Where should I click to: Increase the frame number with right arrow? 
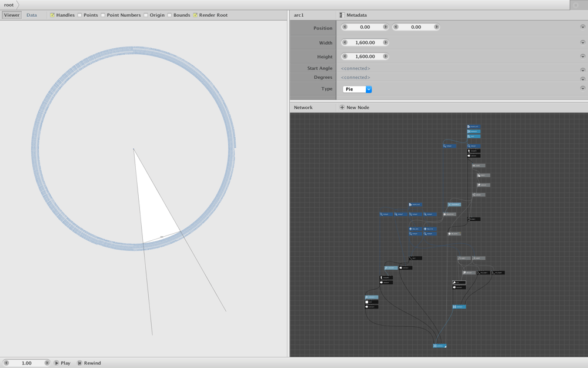(47, 363)
